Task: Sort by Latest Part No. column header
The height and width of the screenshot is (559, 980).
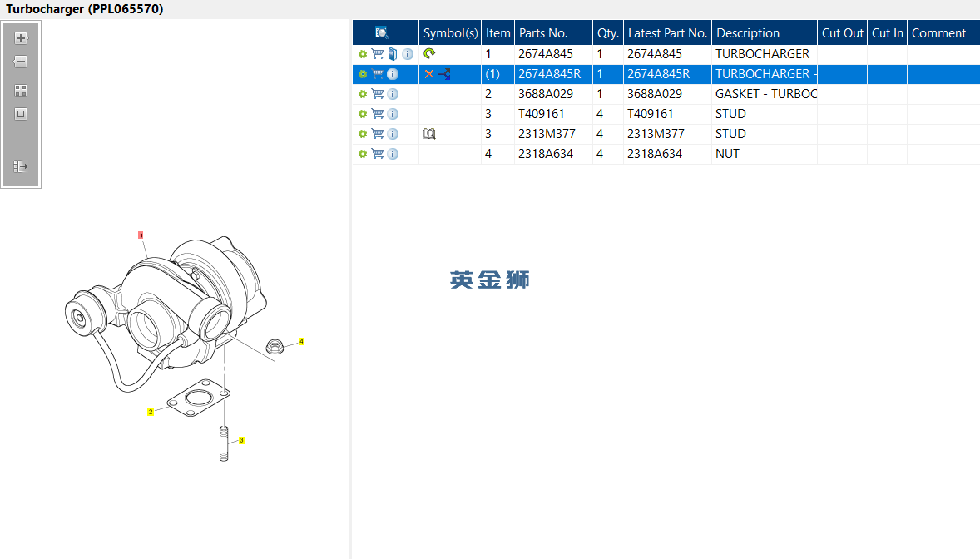Action: [667, 33]
